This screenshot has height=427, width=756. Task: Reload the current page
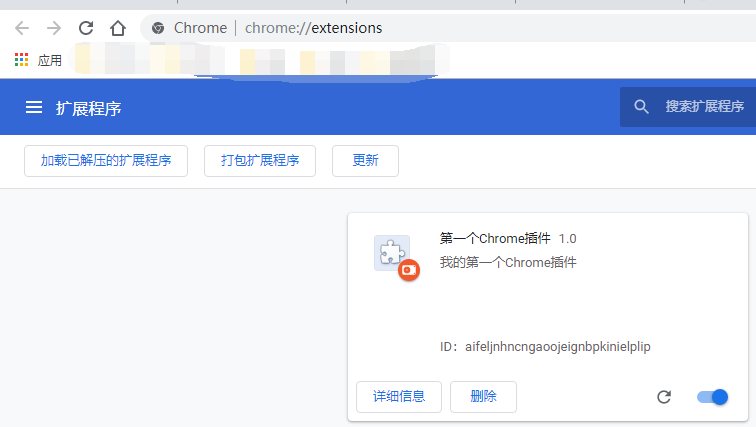pos(86,28)
